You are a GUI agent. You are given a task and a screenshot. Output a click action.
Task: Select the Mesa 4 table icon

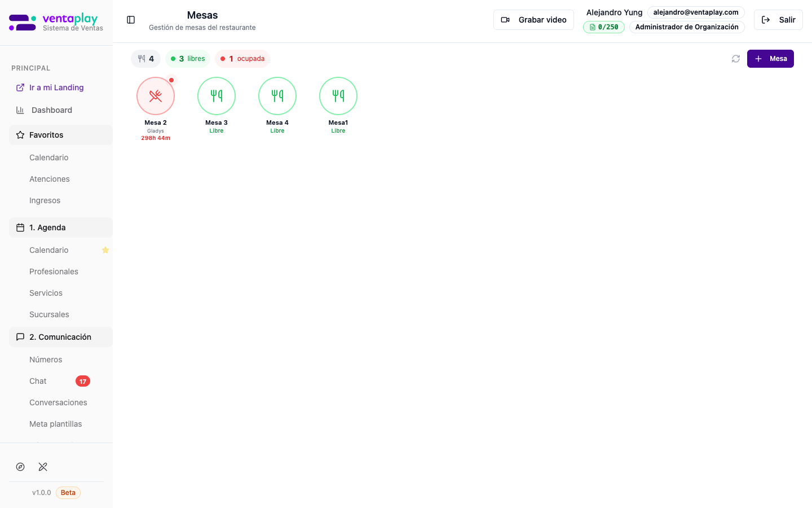click(x=277, y=96)
